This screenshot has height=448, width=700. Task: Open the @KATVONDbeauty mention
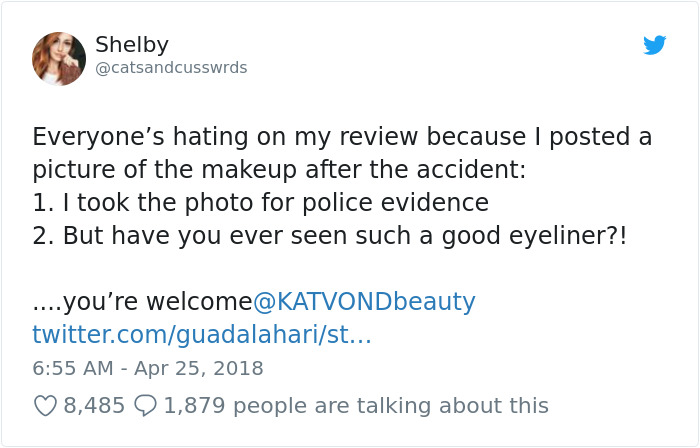coord(364,301)
